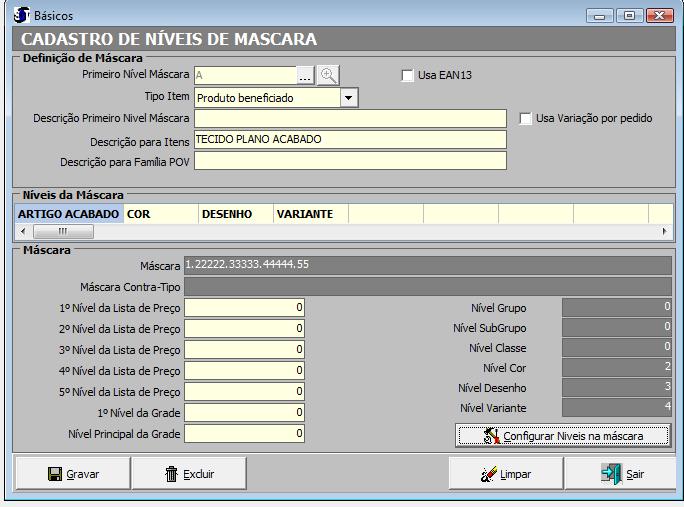Click the 1º Nível da Lista de Preço field
Viewport: 684px width, 507px height.
[245, 308]
